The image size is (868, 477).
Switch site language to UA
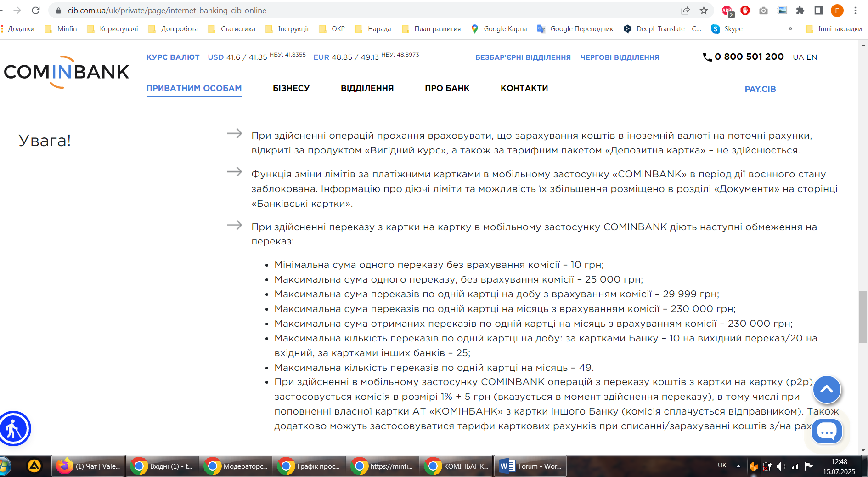tap(798, 57)
